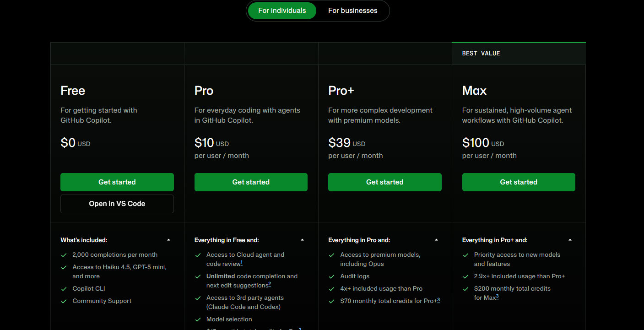Click the text For getting started with GitHub Copilot
Screen dimensions: 644x330
[99, 115]
